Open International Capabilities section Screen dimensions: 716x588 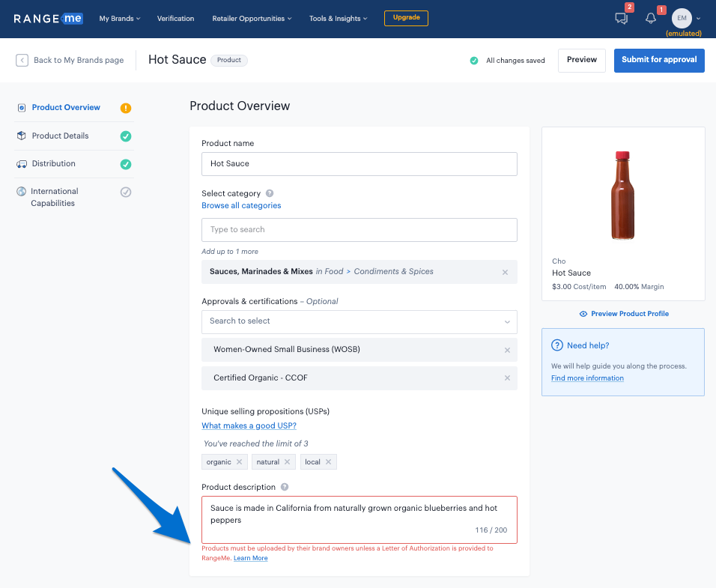click(55, 197)
